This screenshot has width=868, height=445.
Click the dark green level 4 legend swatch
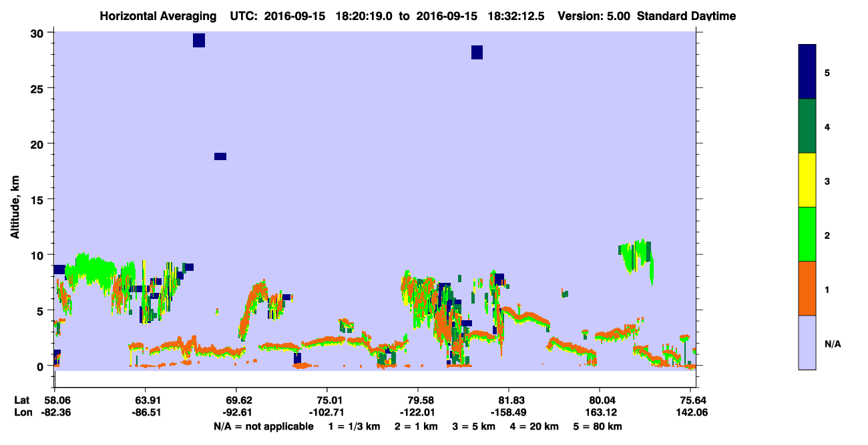[807, 126]
